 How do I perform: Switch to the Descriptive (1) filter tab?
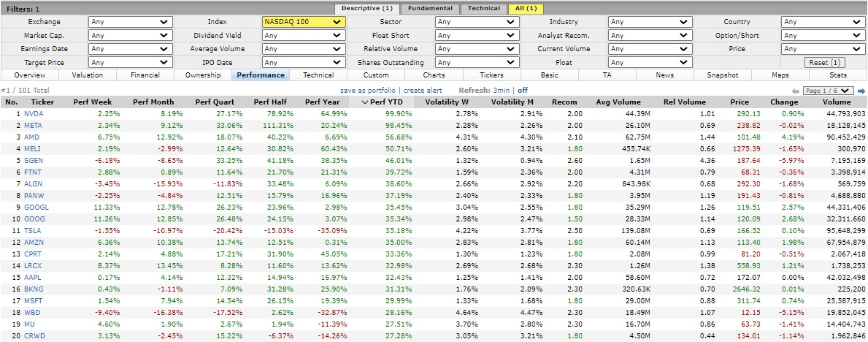click(x=366, y=8)
